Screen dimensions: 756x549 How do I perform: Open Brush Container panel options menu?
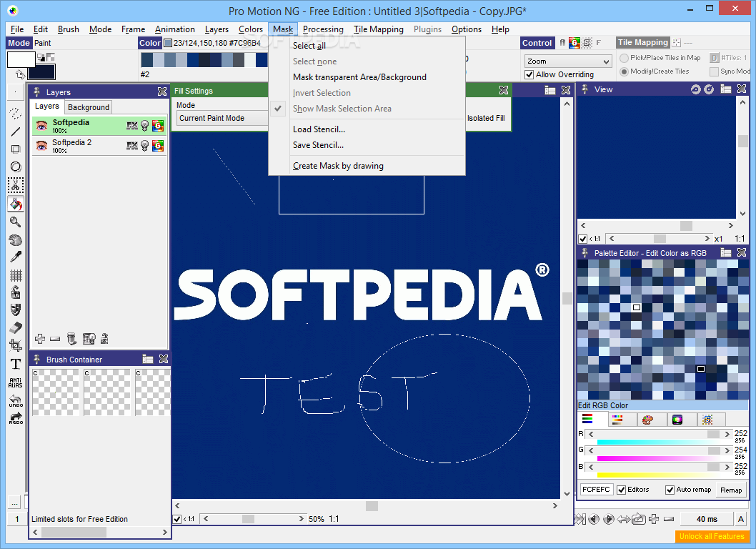coord(147,360)
